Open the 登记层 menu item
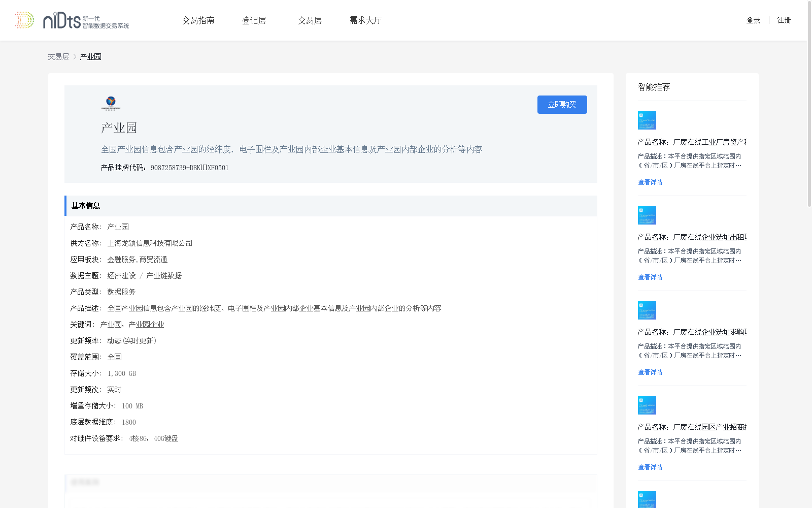The image size is (812, 508). click(x=254, y=20)
